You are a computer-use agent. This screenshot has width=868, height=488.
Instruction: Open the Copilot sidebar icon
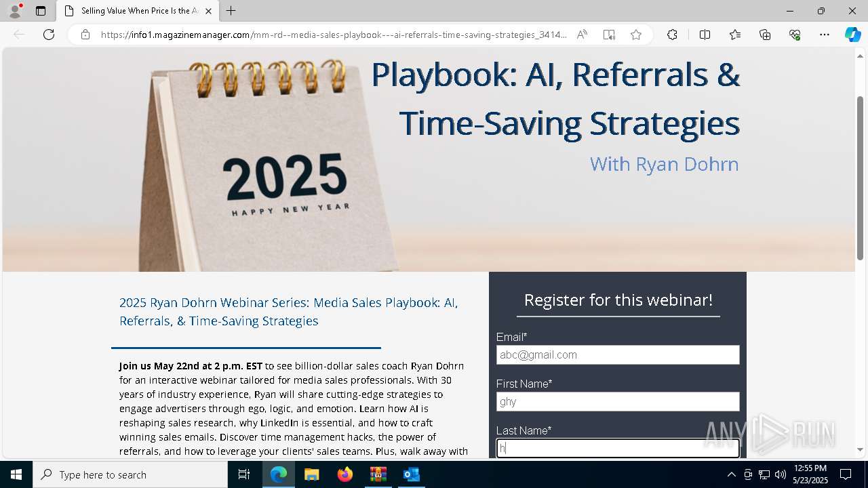(852, 35)
